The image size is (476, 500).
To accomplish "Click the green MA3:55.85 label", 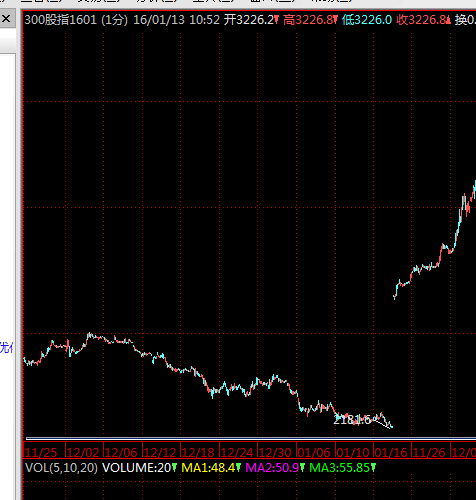I will pos(339,468).
